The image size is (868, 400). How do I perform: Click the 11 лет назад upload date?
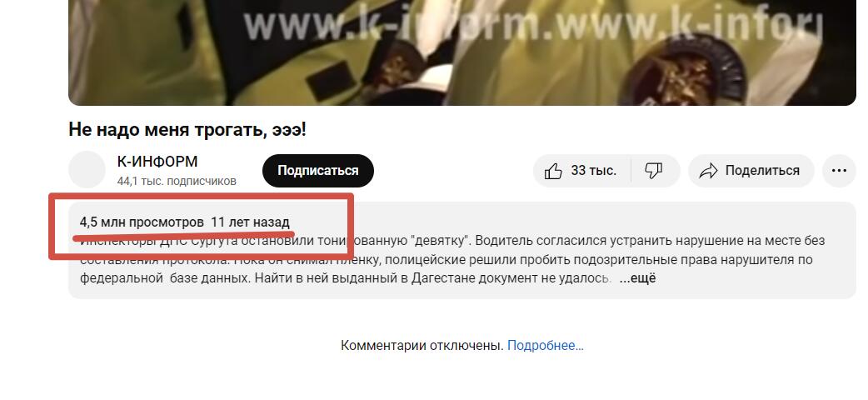coord(250,222)
